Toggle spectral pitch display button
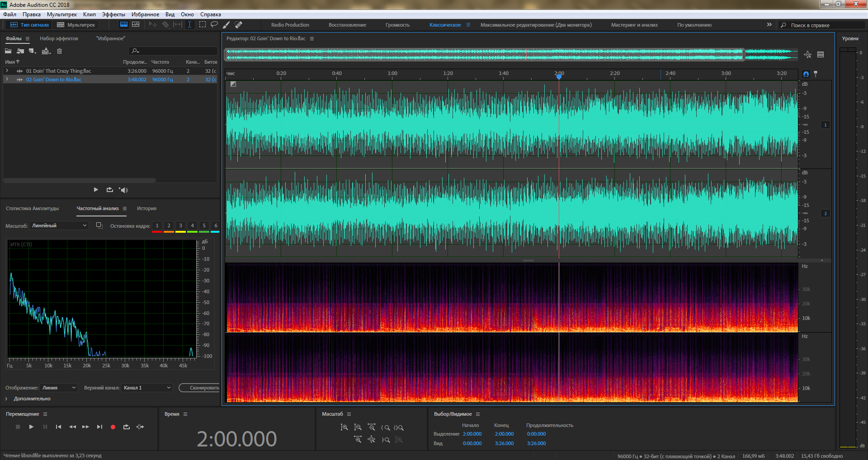868x460 pixels. click(136, 24)
